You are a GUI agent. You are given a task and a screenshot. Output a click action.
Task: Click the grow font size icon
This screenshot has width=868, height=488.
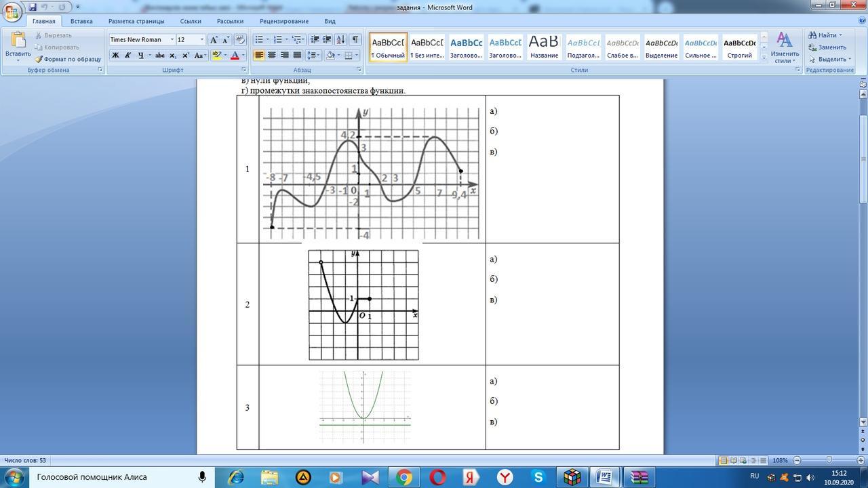click(x=214, y=40)
